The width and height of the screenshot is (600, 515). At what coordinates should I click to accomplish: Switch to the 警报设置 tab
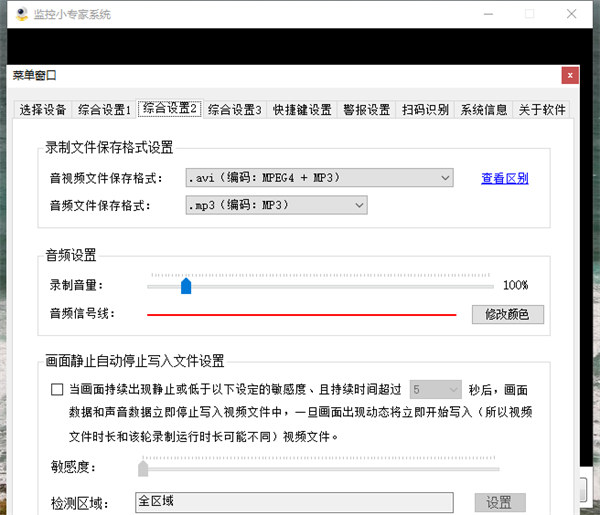(x=367, y=110)
